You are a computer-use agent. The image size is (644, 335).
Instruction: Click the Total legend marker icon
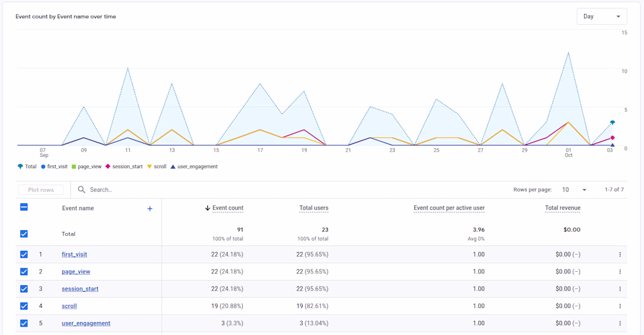(20, 166)
